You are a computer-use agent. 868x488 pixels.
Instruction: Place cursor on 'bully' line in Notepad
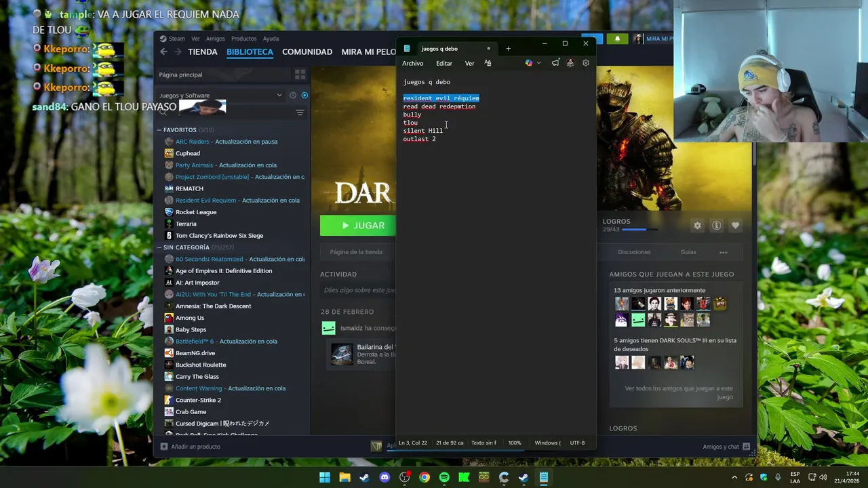412,115
